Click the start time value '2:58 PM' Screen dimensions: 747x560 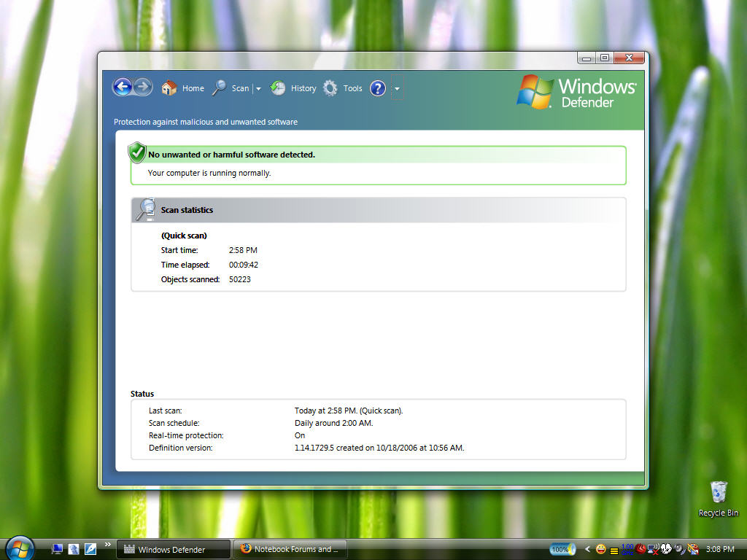point(243,250)
